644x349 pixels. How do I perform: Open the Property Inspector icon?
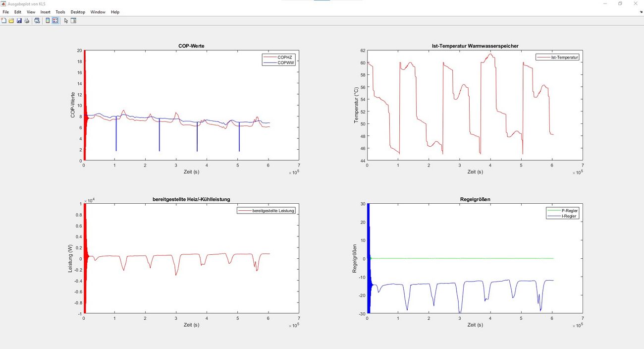coord(73,21)
